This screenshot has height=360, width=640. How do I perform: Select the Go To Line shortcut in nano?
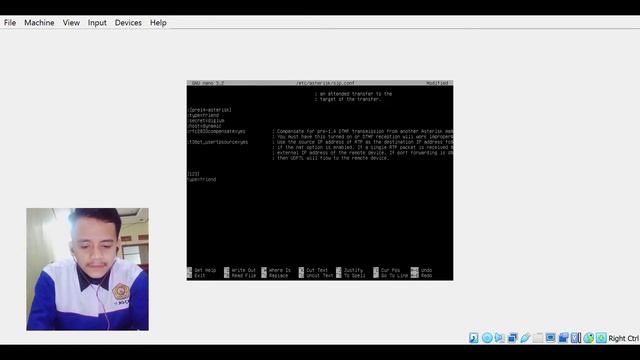(x=391, y=276)
